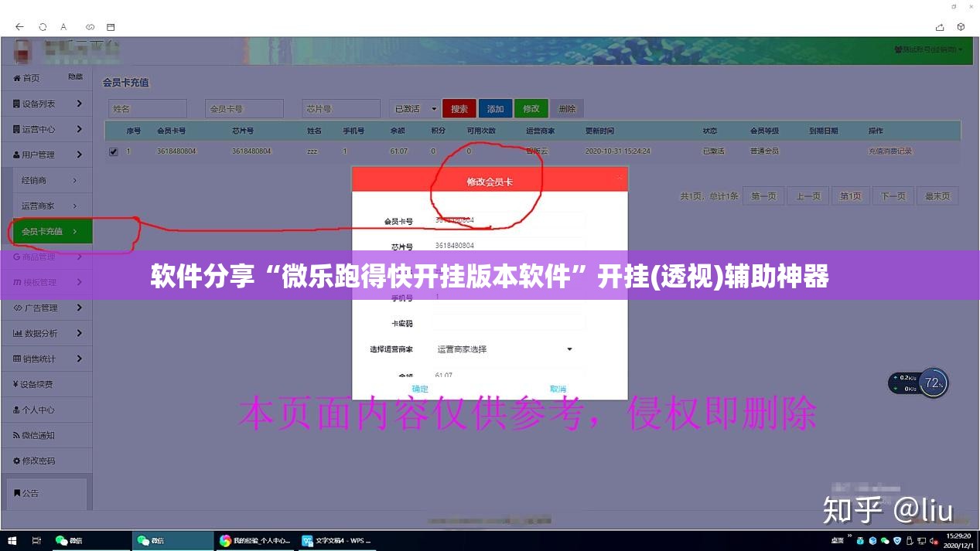The image size is (980, 551).
Task: Go back with the browser back arrow
Action: click(19, 26)
